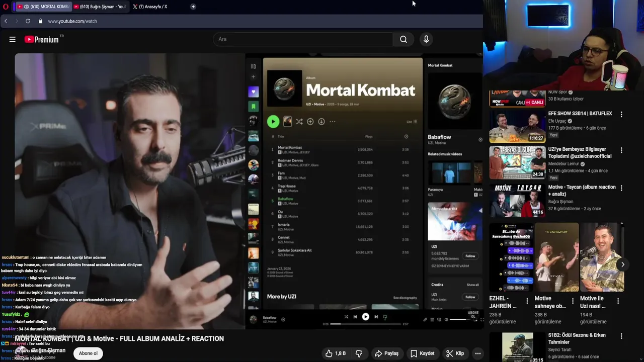Switch to the Buğra Şişman YouTube tab
The image size is (644, 362).
click(100, 7)
